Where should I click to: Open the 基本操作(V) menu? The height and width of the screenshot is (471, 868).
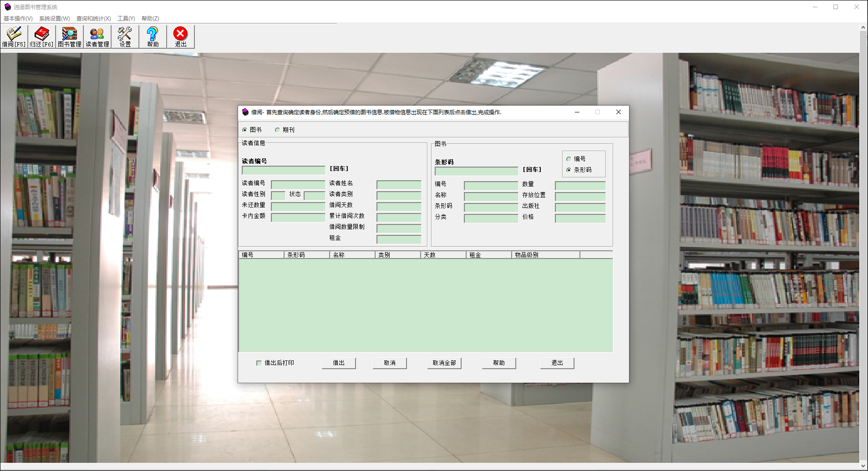coord(18,19)
